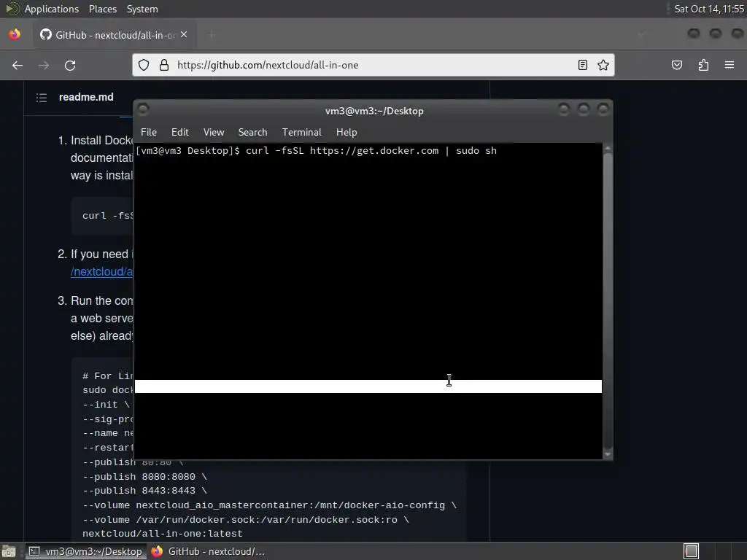The height and width of the screenshot is (560, 747).
Task: Click the docker.sock volume line
Action: click(245, 520)
